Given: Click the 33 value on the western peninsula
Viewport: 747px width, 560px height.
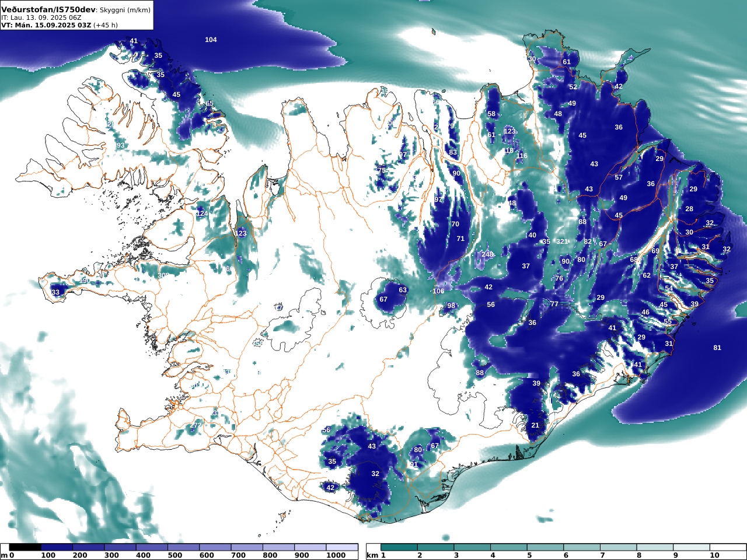Looking at the screenshot, I should point(55,292).
